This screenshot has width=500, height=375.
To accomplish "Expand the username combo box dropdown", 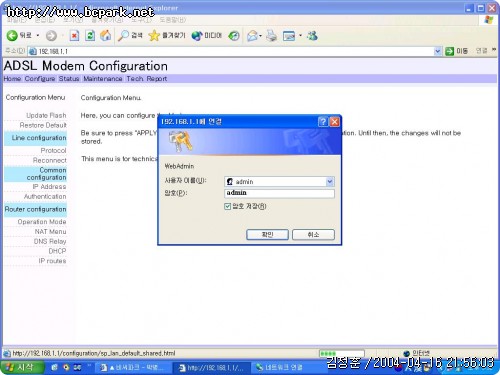I will point(330,182).
